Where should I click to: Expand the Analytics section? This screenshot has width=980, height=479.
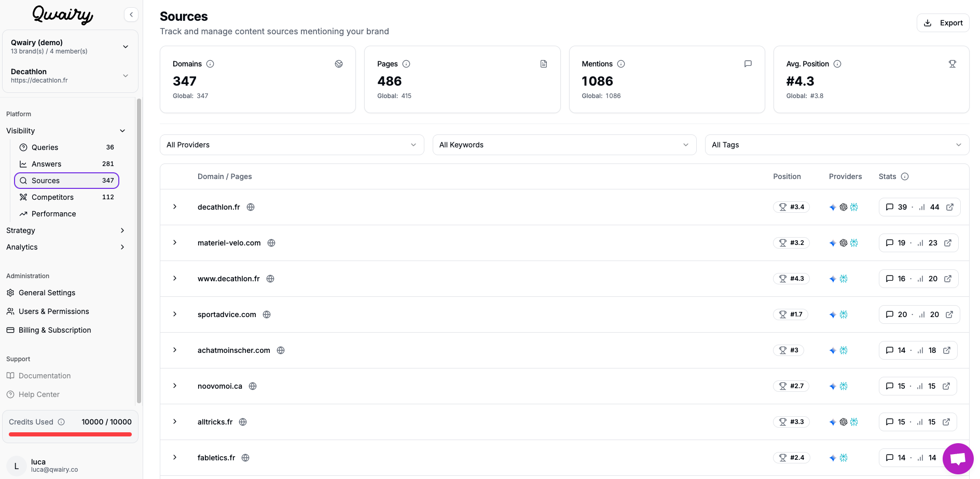66,247
